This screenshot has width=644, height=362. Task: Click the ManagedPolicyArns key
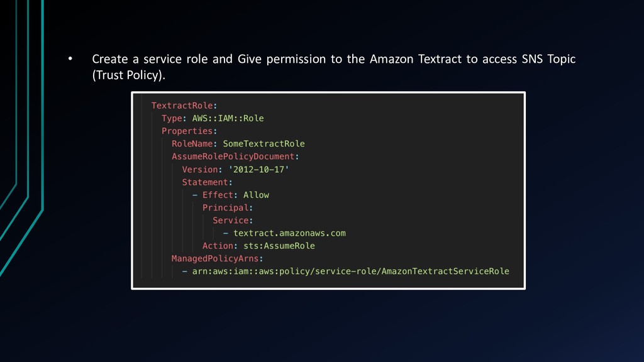[215, 258]
